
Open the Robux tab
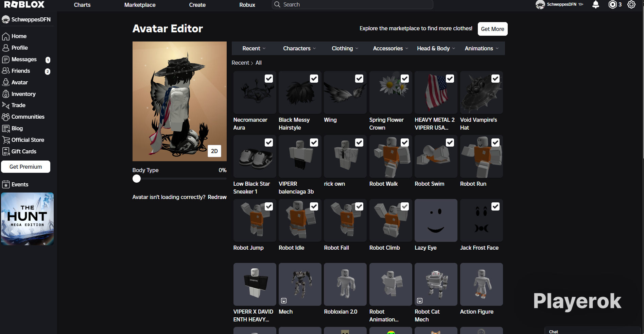[x=247, y=5]
